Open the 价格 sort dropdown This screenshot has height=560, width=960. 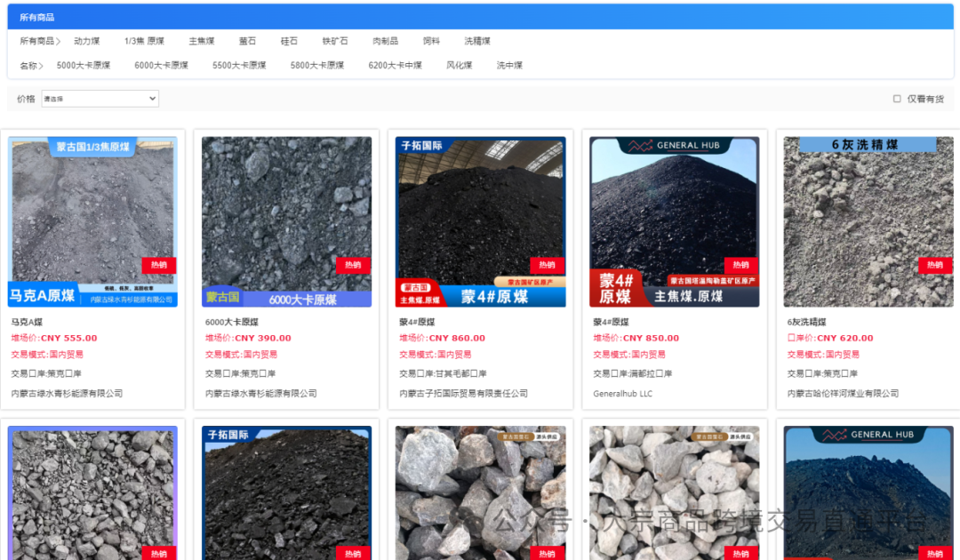(100, 99)
